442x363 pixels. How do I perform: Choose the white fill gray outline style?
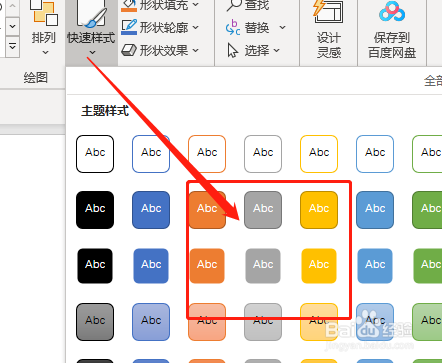[263, 154]
